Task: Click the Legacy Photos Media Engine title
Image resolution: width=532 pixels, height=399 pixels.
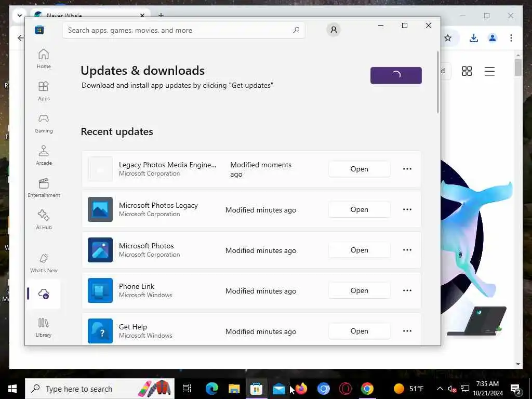Action: (168, 165)
